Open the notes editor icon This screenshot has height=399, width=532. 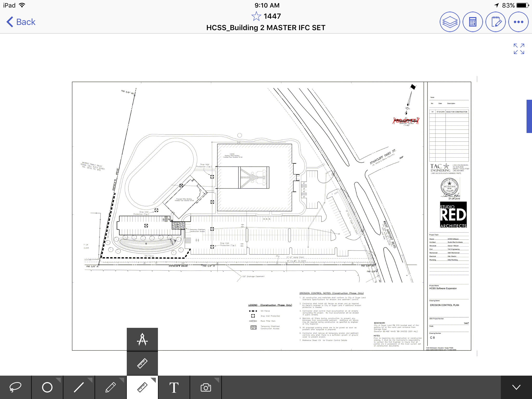click(495, 22)
